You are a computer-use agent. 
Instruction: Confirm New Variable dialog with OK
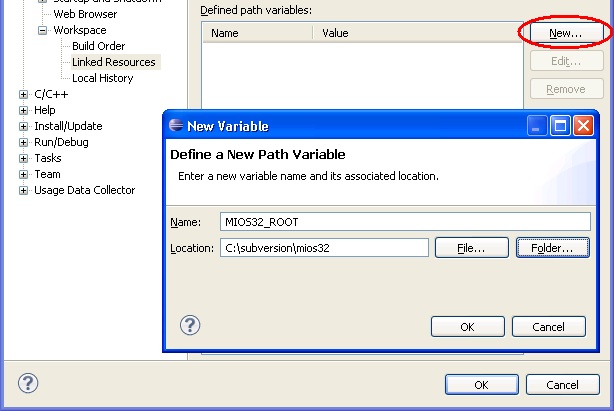point(467,327)
